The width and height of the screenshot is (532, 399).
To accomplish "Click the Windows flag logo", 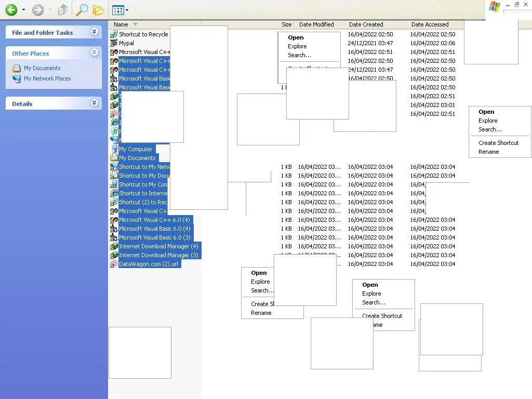I will click(494, 6).
